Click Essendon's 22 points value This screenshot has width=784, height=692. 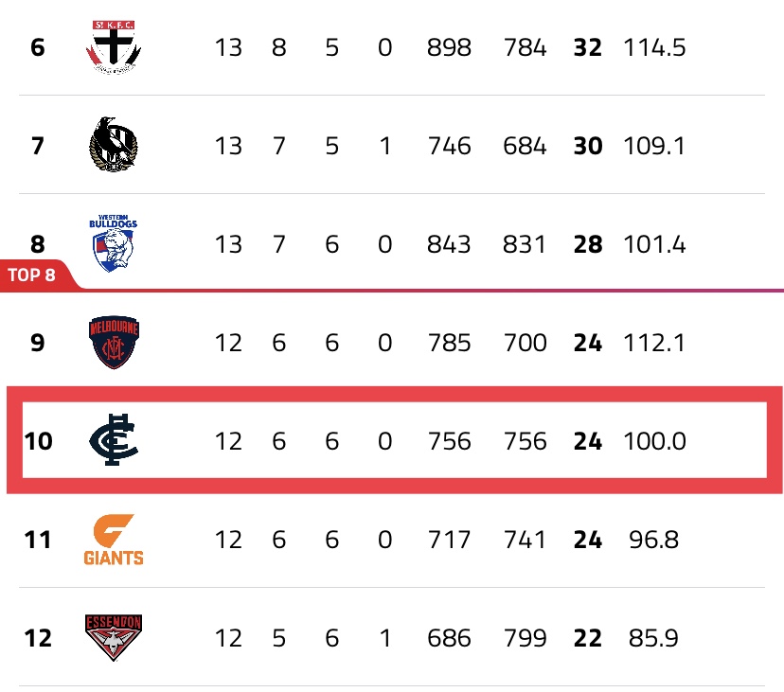587,638
